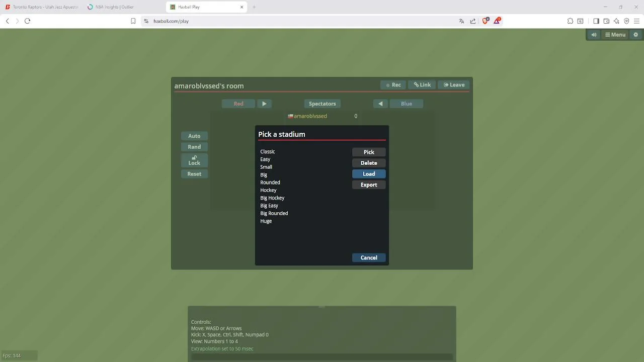Screen dimensions: 644x362
Task: Open Brave Wallet icon
Action: tap(606, 21)
